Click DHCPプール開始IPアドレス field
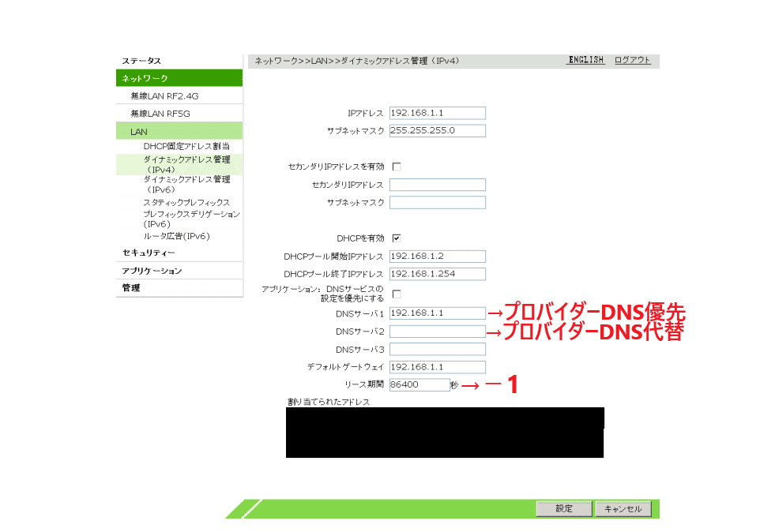Viewport: 760px width, 532px height. click(437, 256)
